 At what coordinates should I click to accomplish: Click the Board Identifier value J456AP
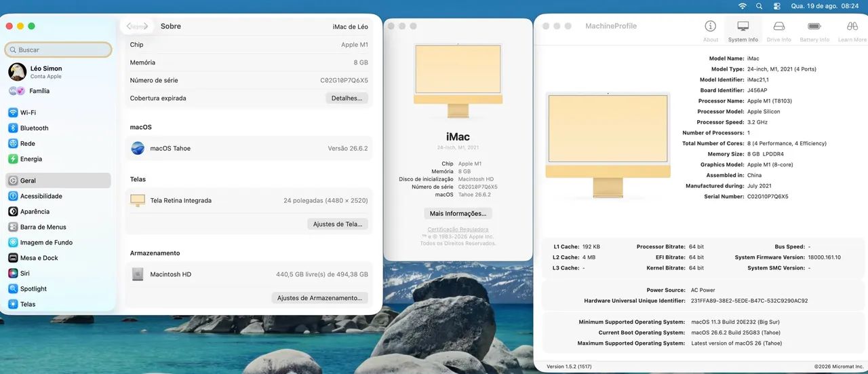[x=757, y=90]
